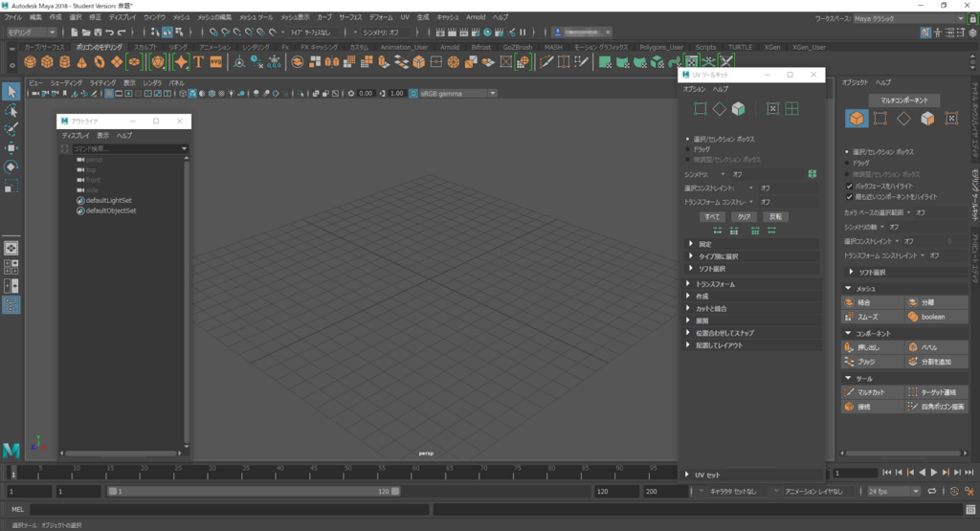Viewport: 980px width, 531px height.
Task: Select Drag radio in Modeling Toolkit
Action: tap(848, 163)
